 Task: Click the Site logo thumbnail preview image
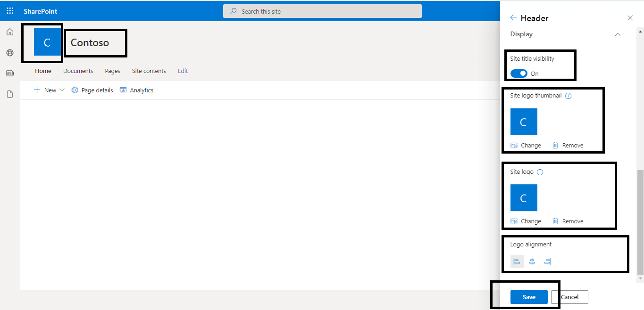click(524, 122)
